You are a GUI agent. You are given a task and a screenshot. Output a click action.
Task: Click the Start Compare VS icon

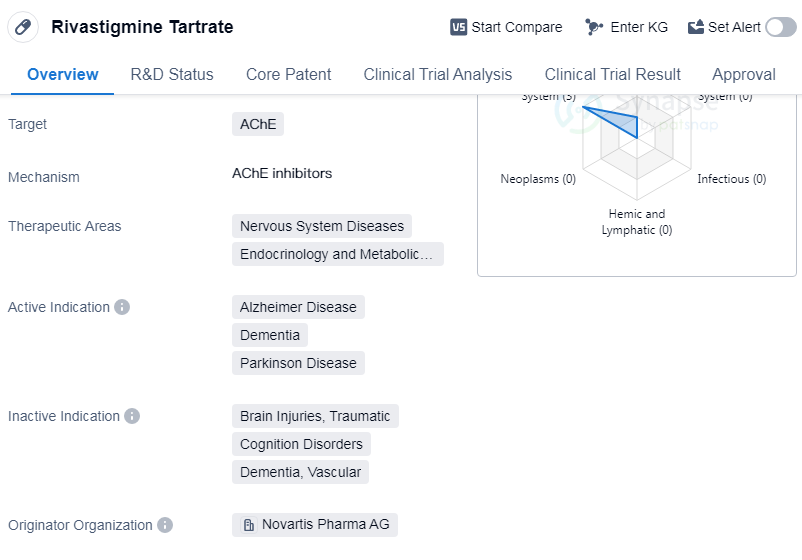pos(459,27)
